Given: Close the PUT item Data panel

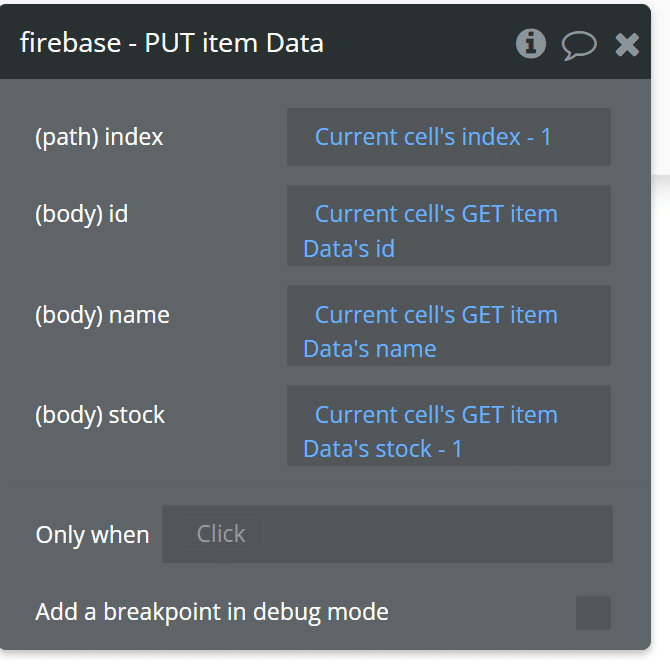Looking at the screenshot, I should 627,44.
